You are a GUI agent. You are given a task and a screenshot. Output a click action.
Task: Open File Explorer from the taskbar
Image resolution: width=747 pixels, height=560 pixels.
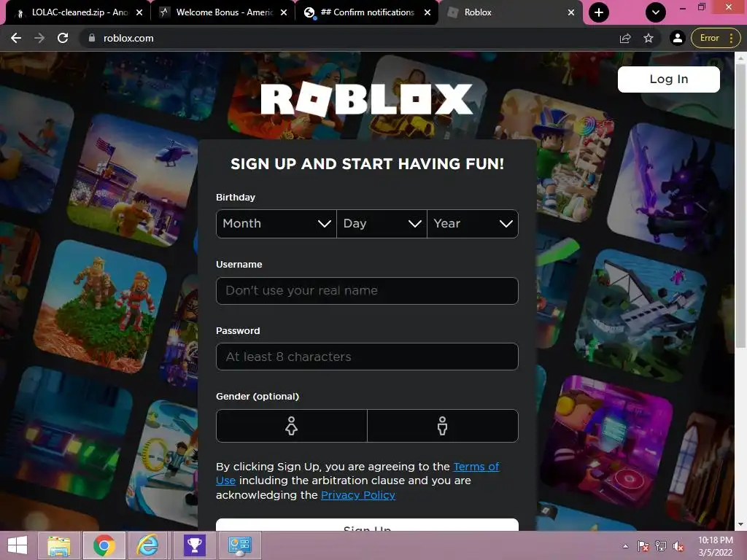pyautogui.click(x=60, y=545)
